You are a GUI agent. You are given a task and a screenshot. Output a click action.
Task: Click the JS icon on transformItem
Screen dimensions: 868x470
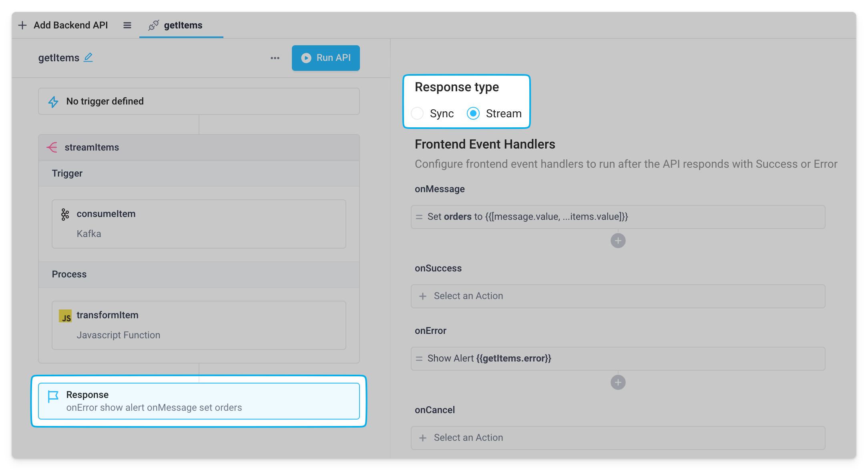tap(65, 316)
